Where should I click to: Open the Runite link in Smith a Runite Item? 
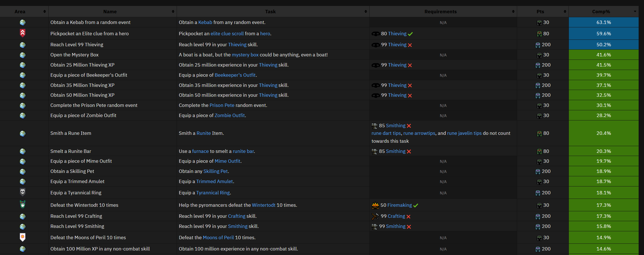click(x=204, y=133)
